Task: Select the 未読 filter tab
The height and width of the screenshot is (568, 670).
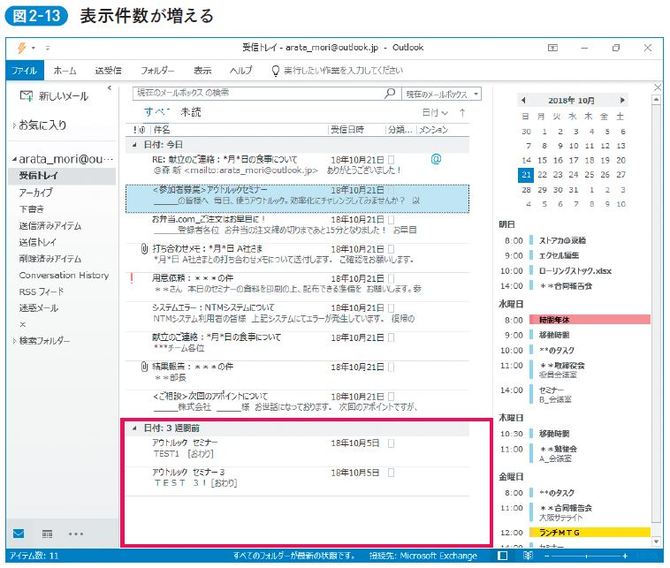Action: [x=191, y=112]
